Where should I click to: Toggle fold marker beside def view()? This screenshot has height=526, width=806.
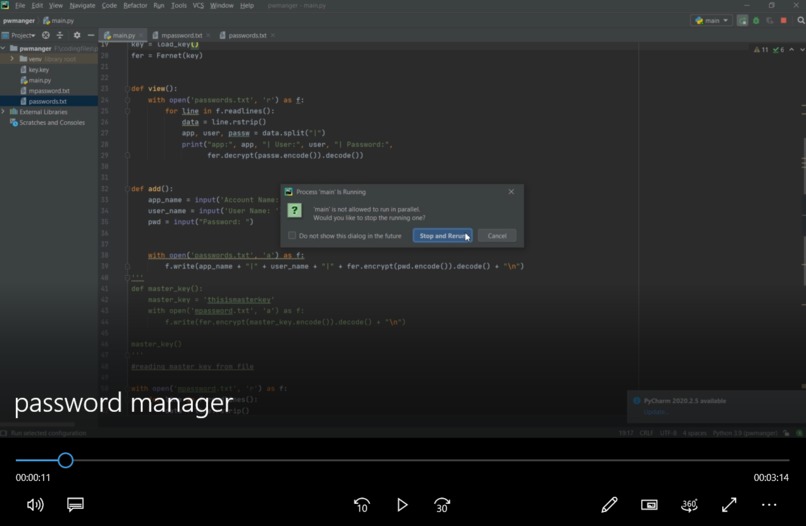click(127, 88)
